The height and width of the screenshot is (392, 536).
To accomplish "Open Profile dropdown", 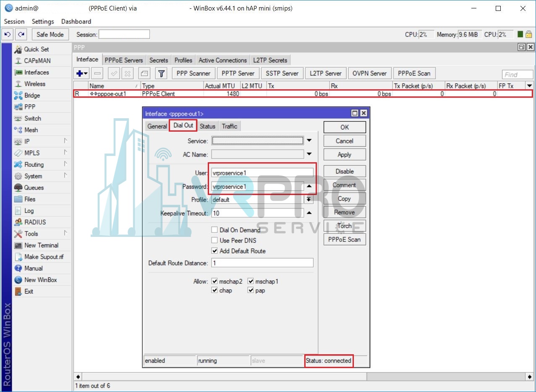I will pyautogui.click(x=309, y=200).
